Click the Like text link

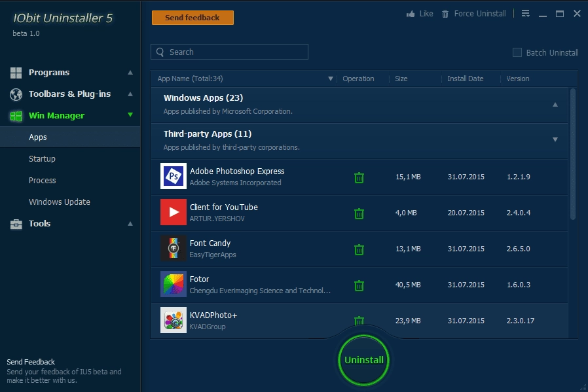[426, 14]
